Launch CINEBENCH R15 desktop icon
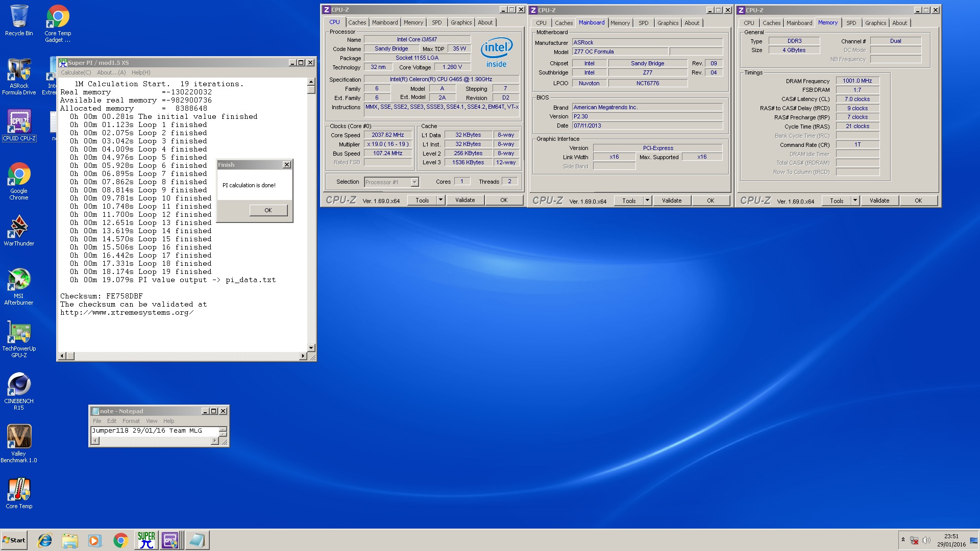The width and height of the screenshot is (980, 551). [19, 391]
